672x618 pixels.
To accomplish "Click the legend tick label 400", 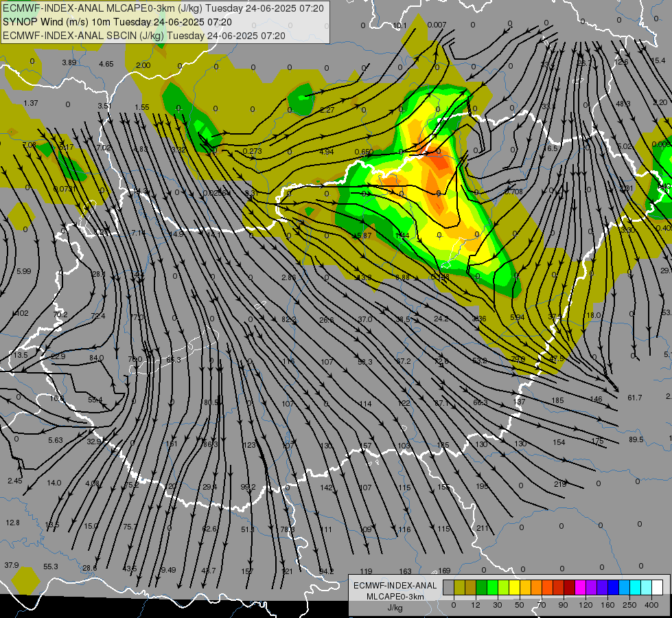I will click(x=651, y=605).
